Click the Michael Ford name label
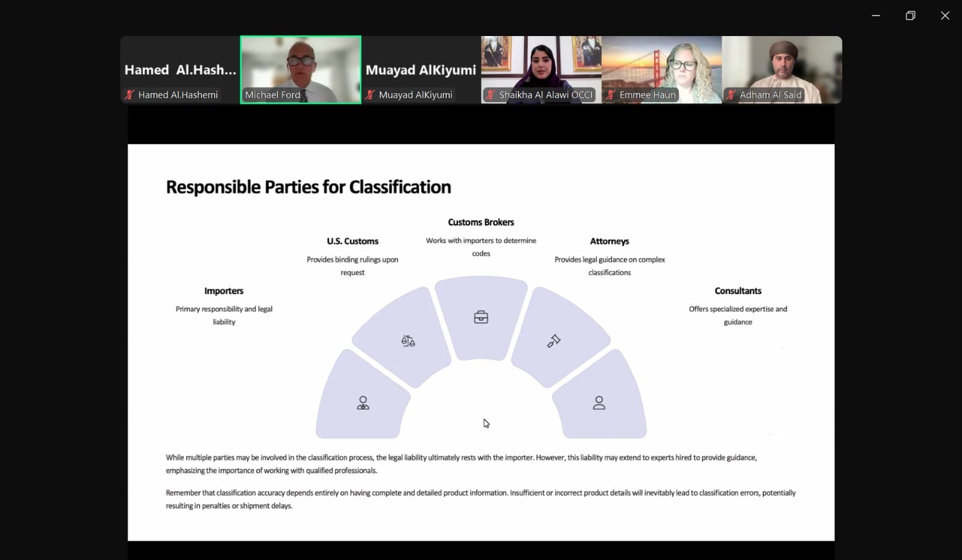Screen dimensions: 962x560 coord(272,95)
